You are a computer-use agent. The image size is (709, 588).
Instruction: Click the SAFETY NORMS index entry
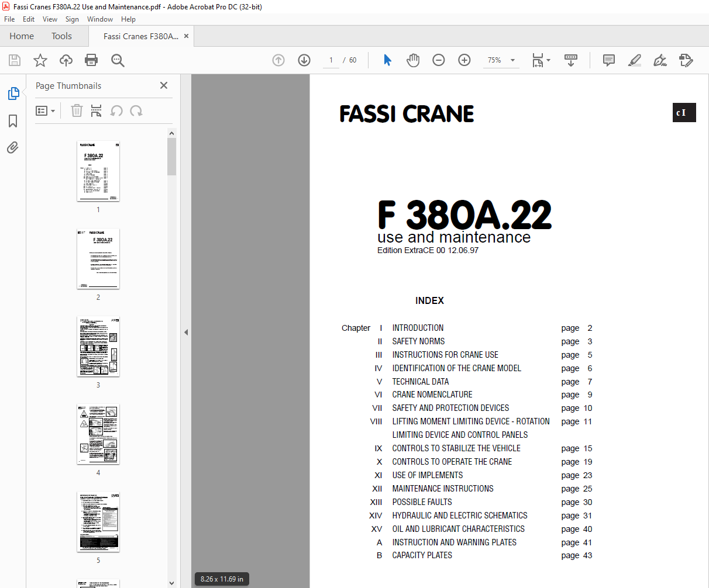coord(418,341)
